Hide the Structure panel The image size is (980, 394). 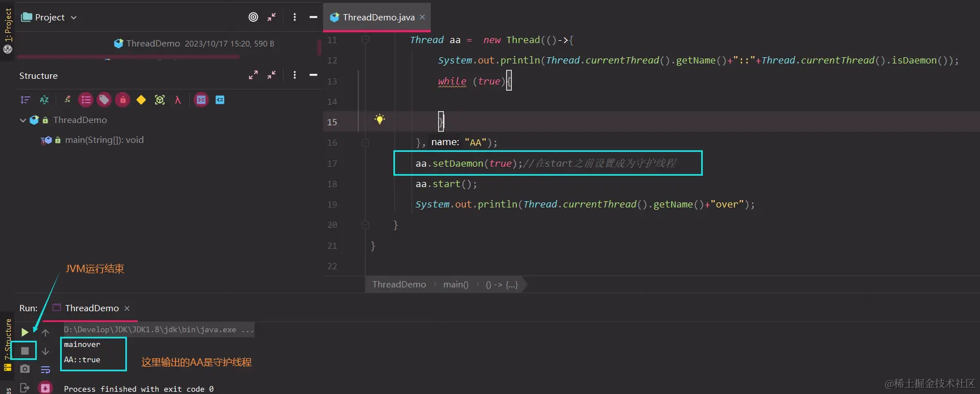pyautogui.click(x=313, y=75)
